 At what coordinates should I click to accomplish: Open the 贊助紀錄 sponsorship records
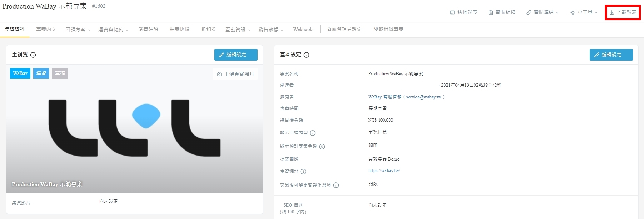click(502, 12)
